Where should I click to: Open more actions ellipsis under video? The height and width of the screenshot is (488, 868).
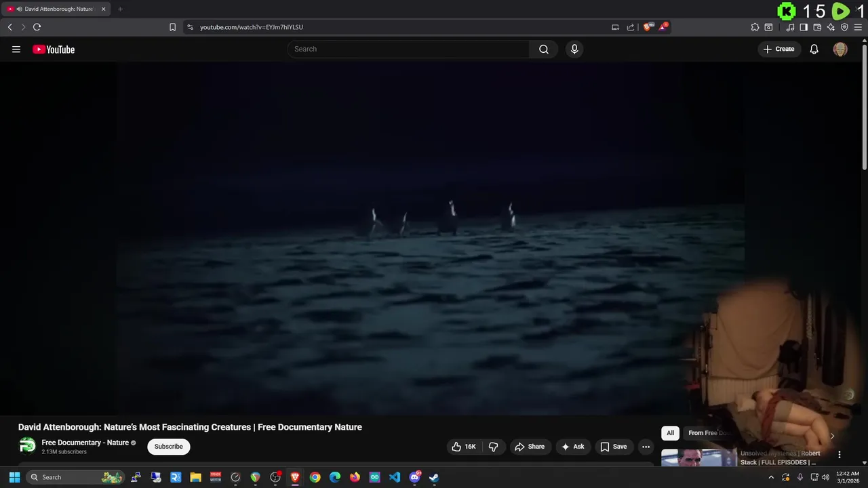(646, 447)
